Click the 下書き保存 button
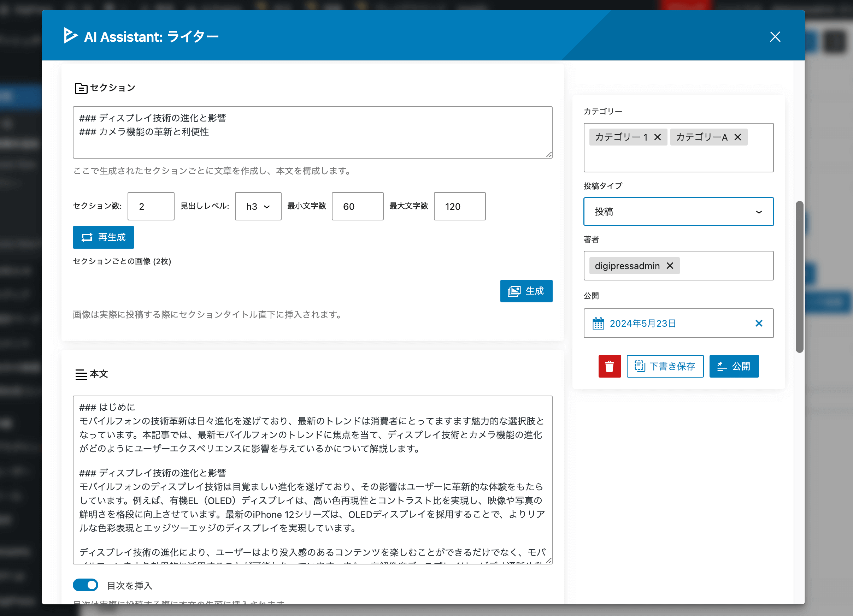Viewport: 853px width, 616px height. click(665, 366)
